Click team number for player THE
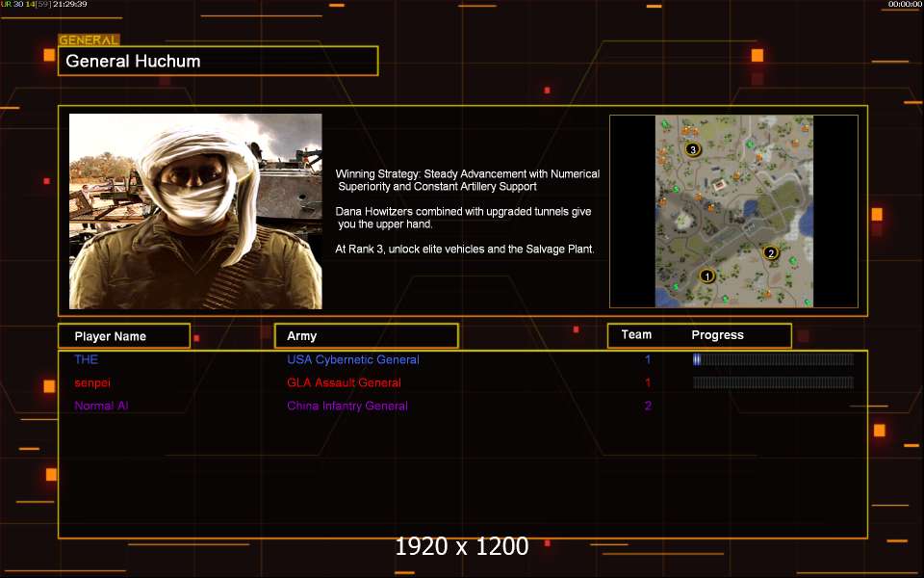This screenshot has width=924, height=578. point(648,359)
